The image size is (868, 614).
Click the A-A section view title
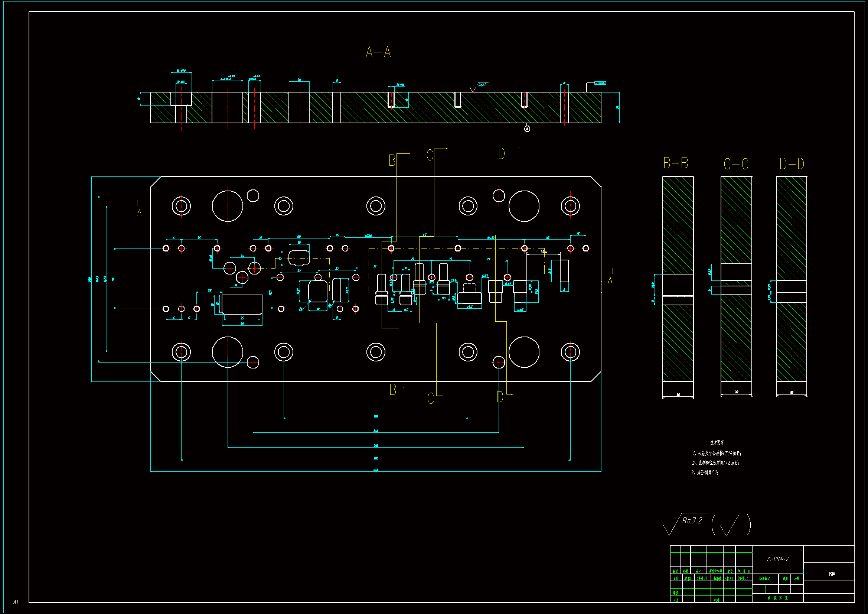click(x=378, y=52)
